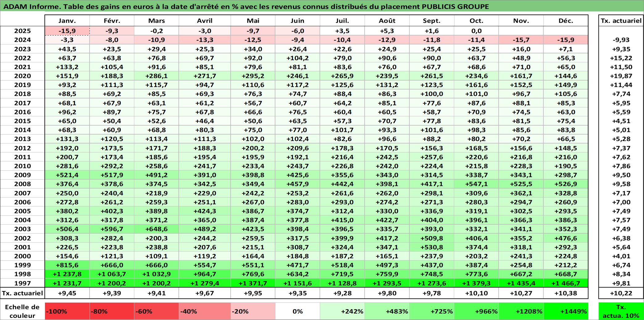Select the value -15,7 in November 2024
644x320 pixels.
point(521,40)
